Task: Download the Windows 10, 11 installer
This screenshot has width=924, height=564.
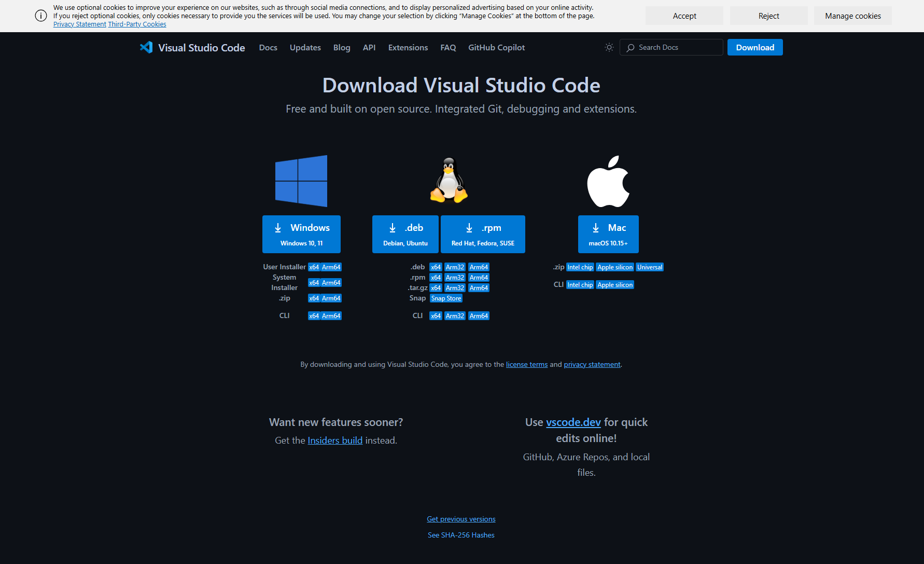Action: point(301,234)
